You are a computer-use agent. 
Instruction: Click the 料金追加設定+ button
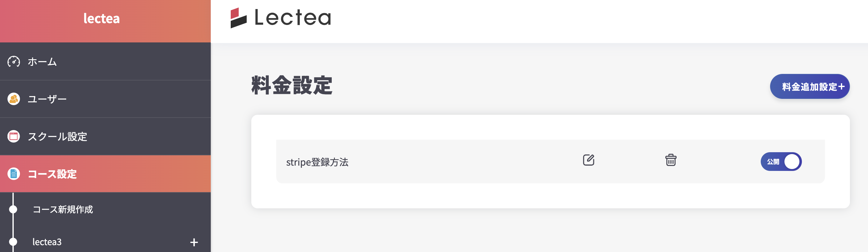tap(809, 87)
